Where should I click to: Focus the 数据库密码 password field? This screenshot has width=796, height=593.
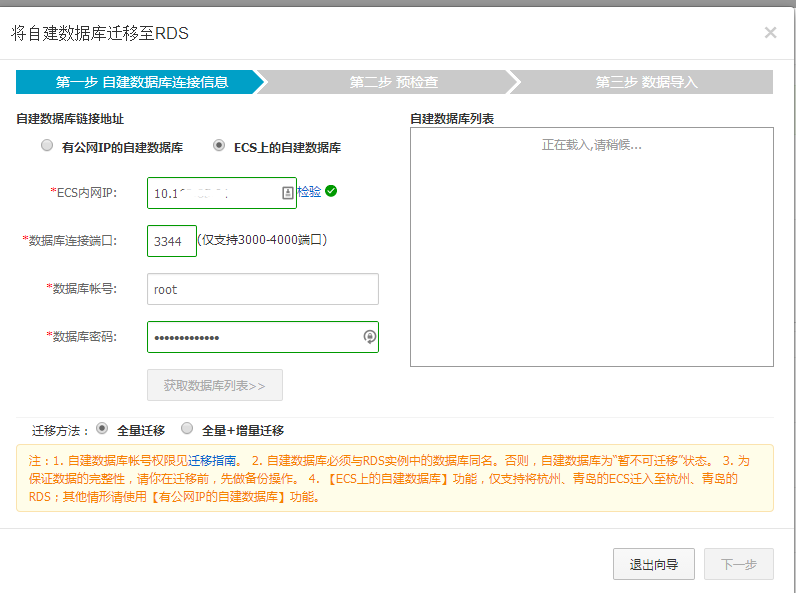coord(252,337)
